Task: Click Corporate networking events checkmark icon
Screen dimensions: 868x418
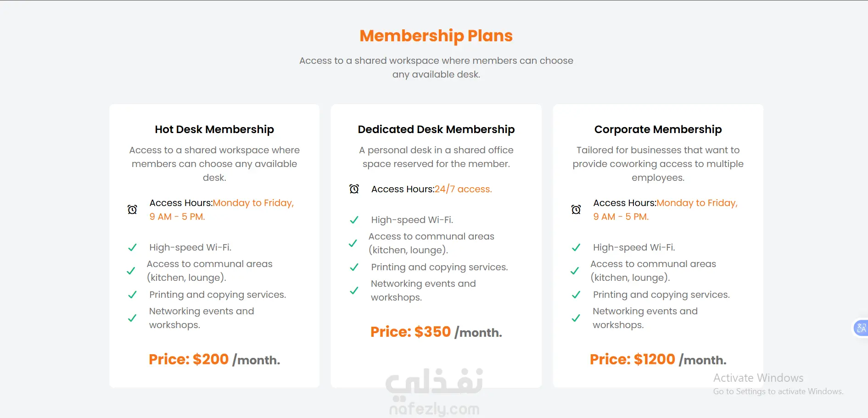Action: (x=576, y=318)
